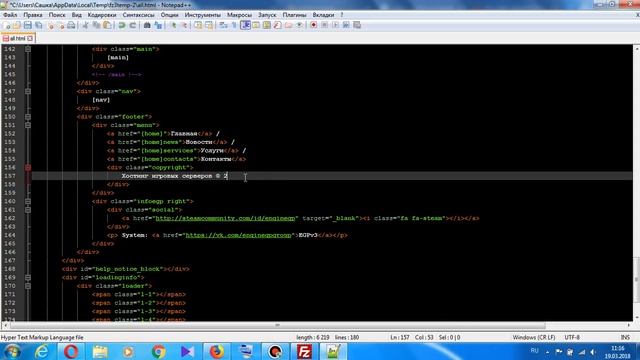
Task: Toggle Folder as Workspace icon
Action: 289,25
